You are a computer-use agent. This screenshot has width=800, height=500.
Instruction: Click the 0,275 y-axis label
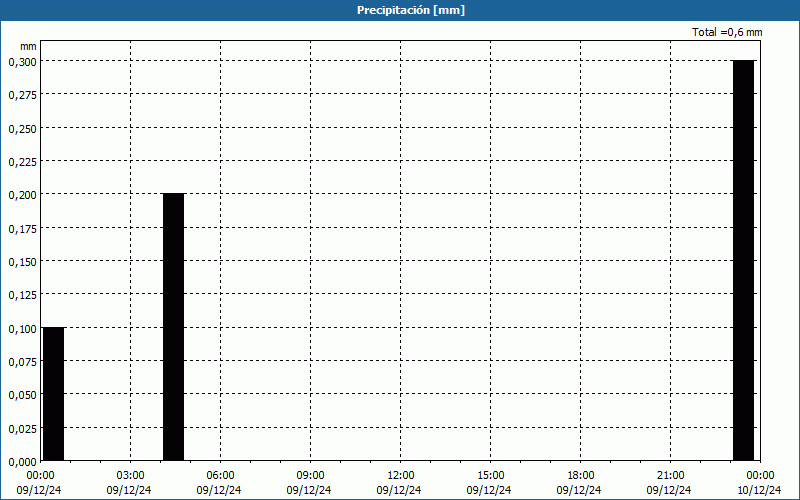[22, 95]
